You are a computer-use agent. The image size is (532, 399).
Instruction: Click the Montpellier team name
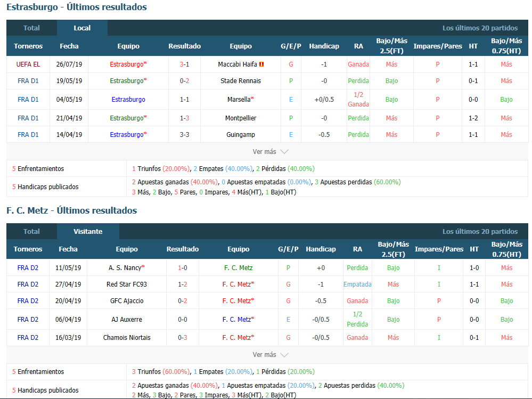pyautogui.click(x=241, y=118)
